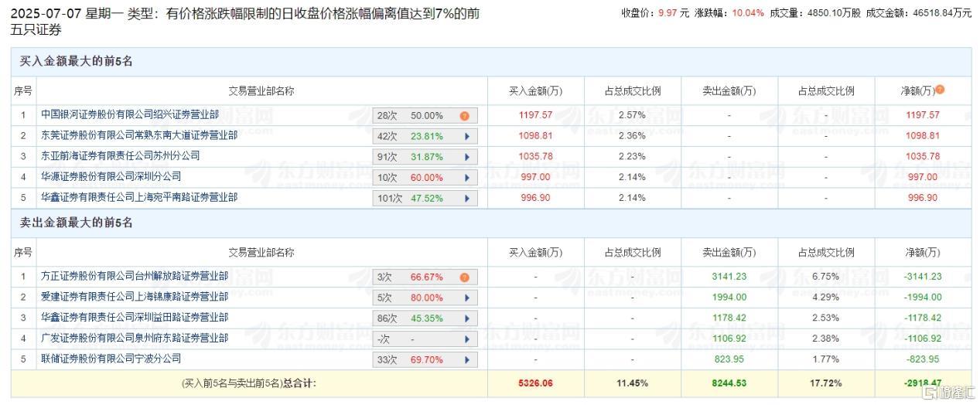Screen dimensions: 980x405
Task: Click 2.57% share for 中国银河证券 row
Action: (632, 115)
